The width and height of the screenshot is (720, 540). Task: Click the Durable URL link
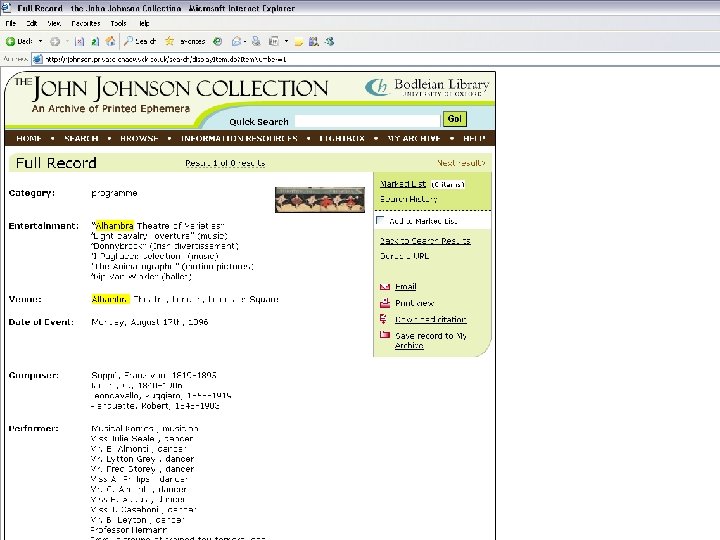click(x=405, y=256)
